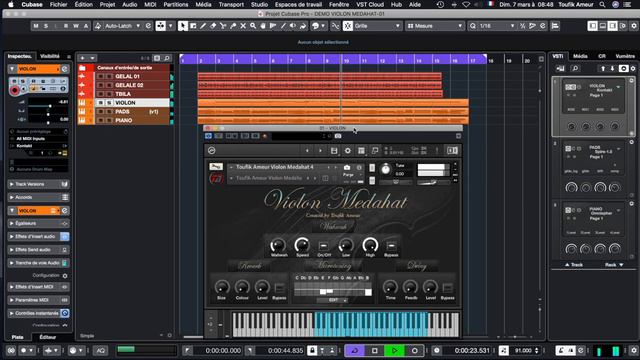Solo the VIOLON track
The image size is (640, 360).
tap(109, 103)
